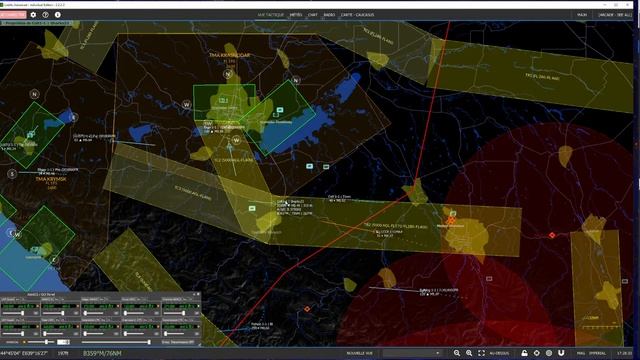Adjust the last radio's volume slider in the top row
This screenshot has height=360, width=640.
pyautogui.click(x=174, y=313)
